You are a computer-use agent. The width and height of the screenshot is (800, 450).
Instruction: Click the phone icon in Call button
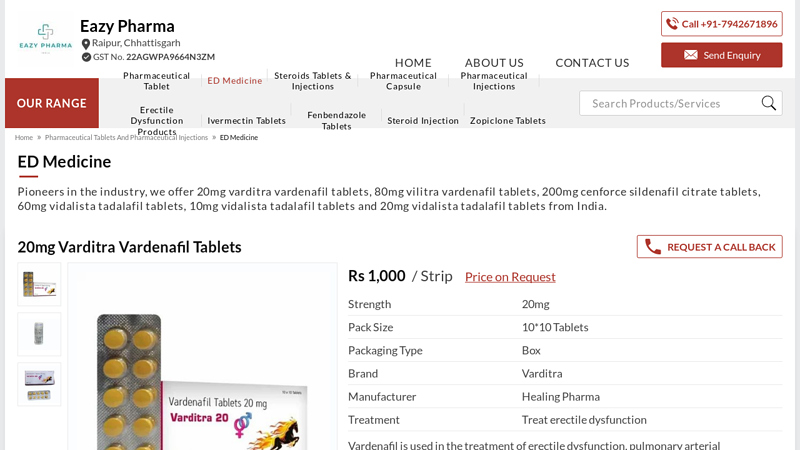coord(672,24)
